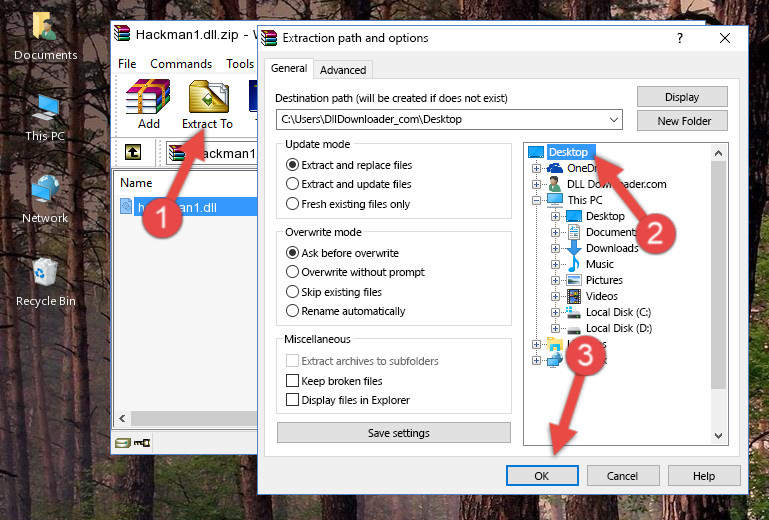Confirm extraction with the OK button
The image size is (769, 520).
click(x=542, y=476)
